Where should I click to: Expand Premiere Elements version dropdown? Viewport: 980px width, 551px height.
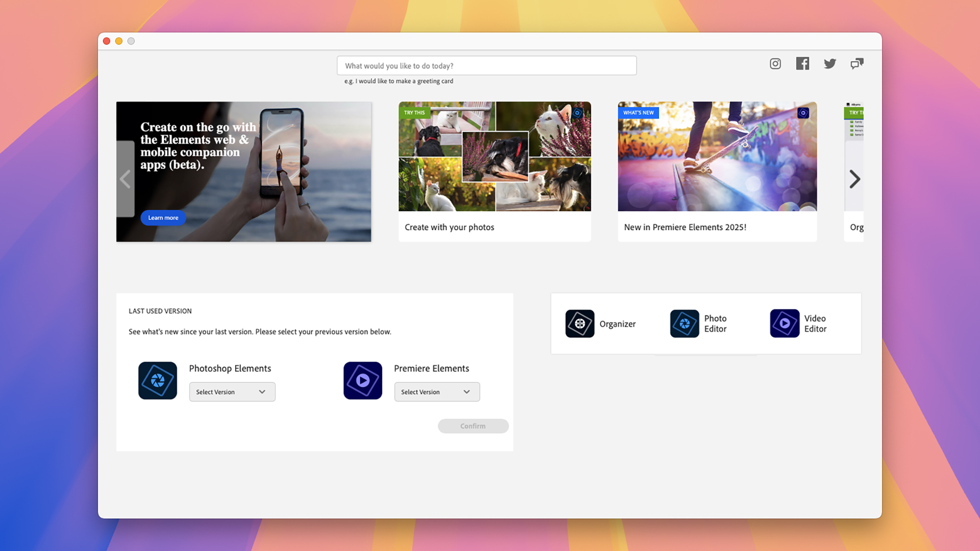(437, 391)
